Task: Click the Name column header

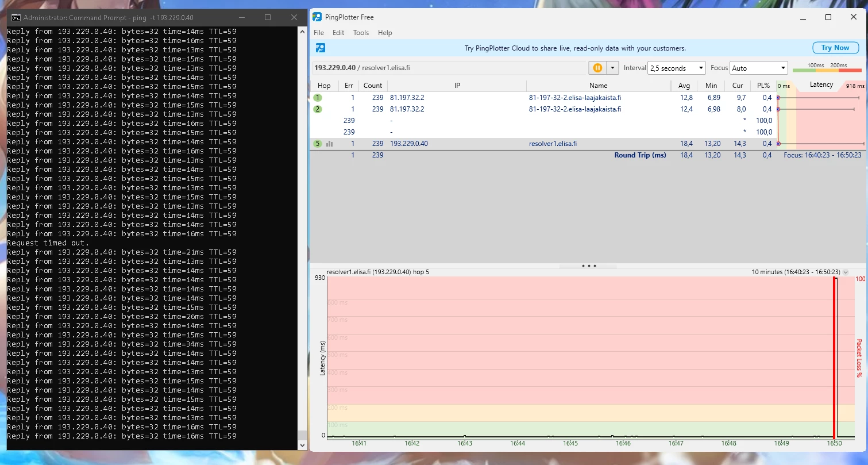Action: pos(599,86)
